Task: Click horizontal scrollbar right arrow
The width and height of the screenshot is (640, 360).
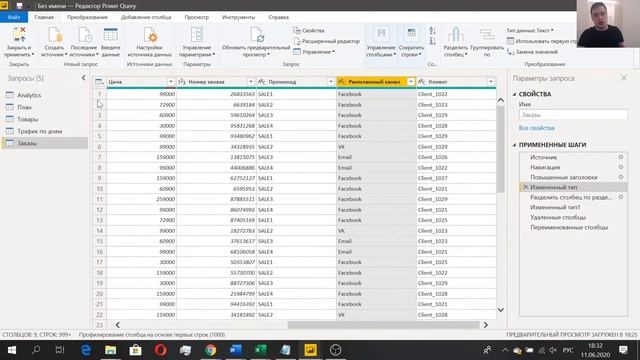Action: click(x=485, y=325)
